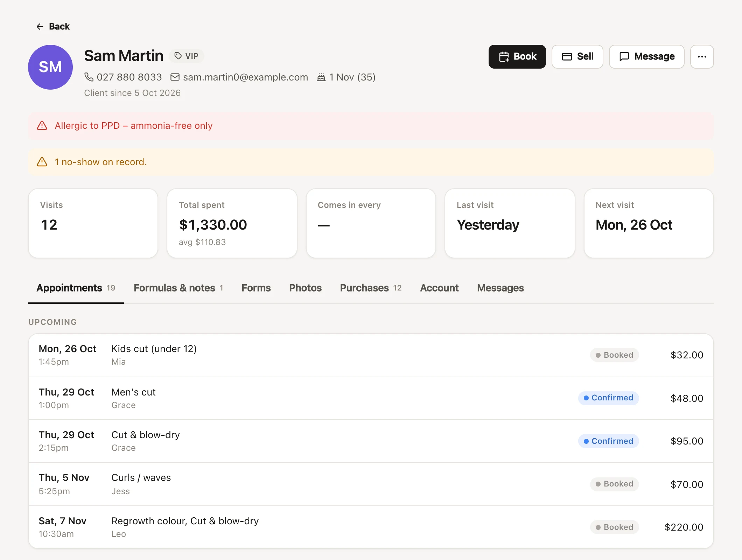Click the Confirmed badge on Men's cut row
742x560 pixels.
coord(609,398)
